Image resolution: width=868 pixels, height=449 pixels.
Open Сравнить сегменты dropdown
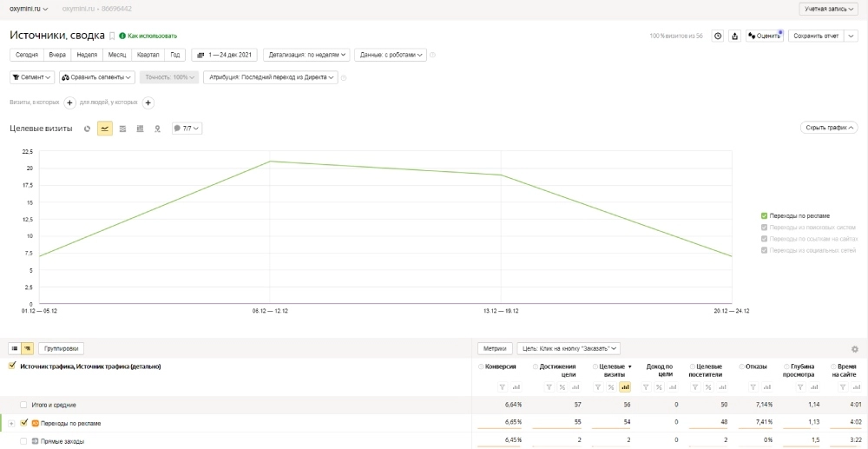(x=97, y=77)
